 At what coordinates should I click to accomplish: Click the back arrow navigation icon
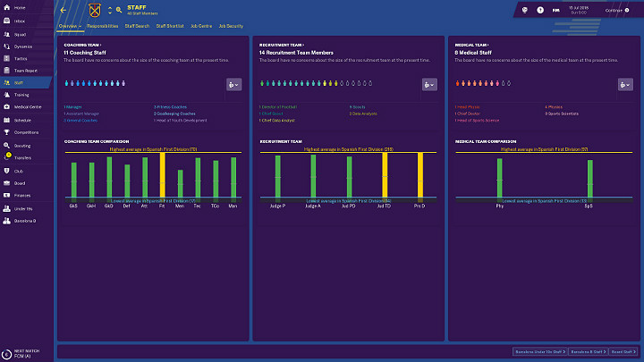63,10
